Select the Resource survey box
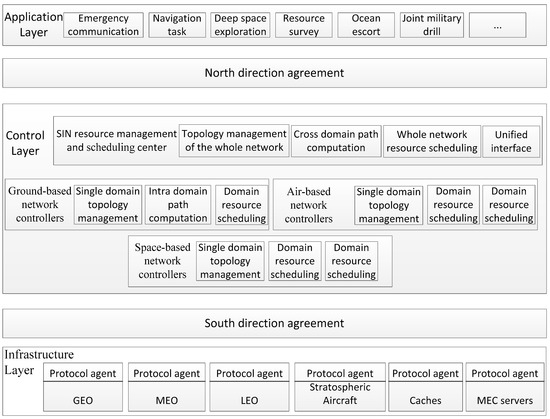This screenshot has height=419, width=550. (304, 25)
